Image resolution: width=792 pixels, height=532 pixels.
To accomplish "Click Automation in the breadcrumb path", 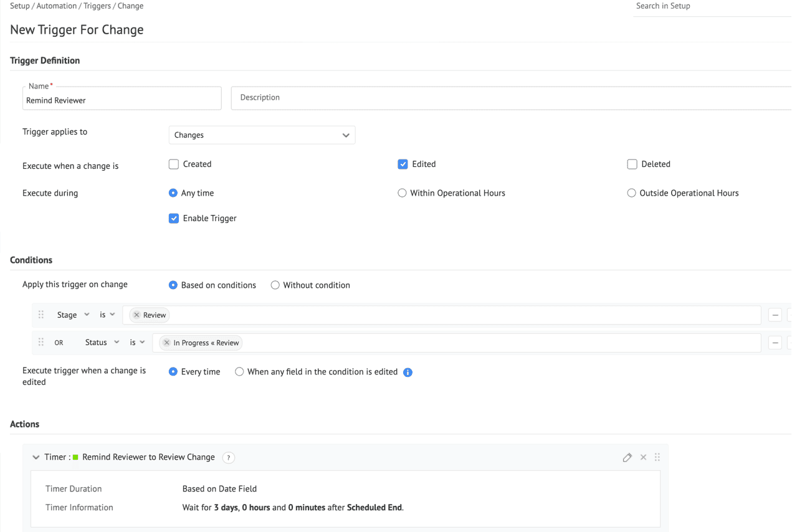I will click(x=58, y=6).
